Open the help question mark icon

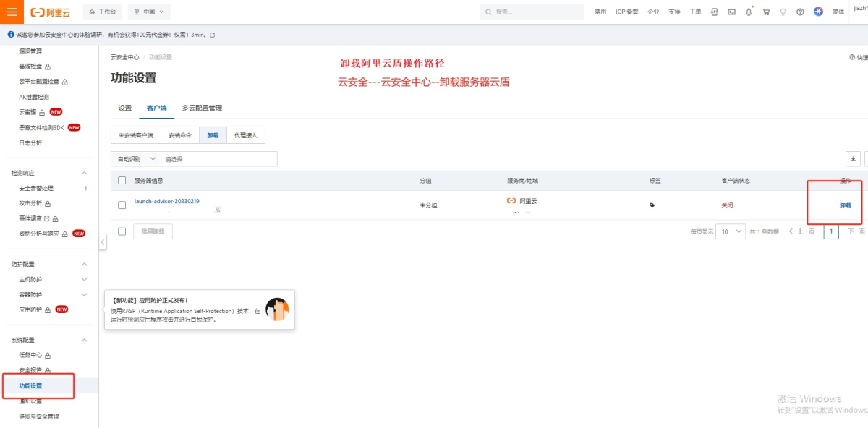pyautogui.click(x=800, y=12)
